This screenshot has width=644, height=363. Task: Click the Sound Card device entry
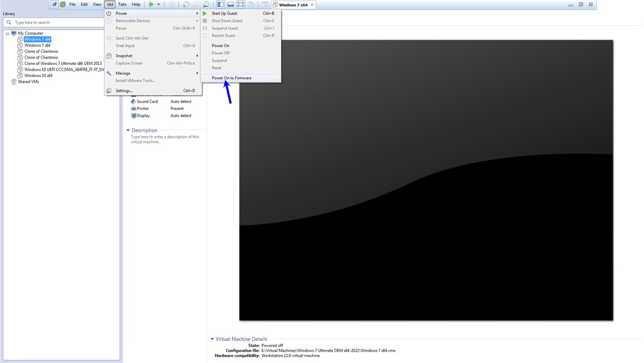click(147, 102)
